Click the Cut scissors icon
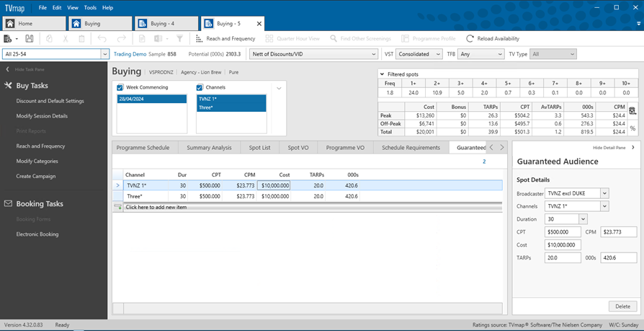The image size is (644, 331). point(66,39)
